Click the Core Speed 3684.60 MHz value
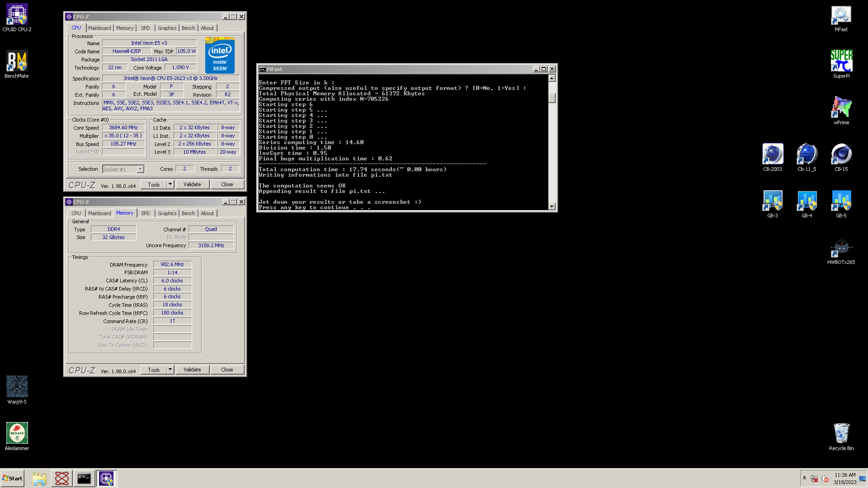 [123, 127]
